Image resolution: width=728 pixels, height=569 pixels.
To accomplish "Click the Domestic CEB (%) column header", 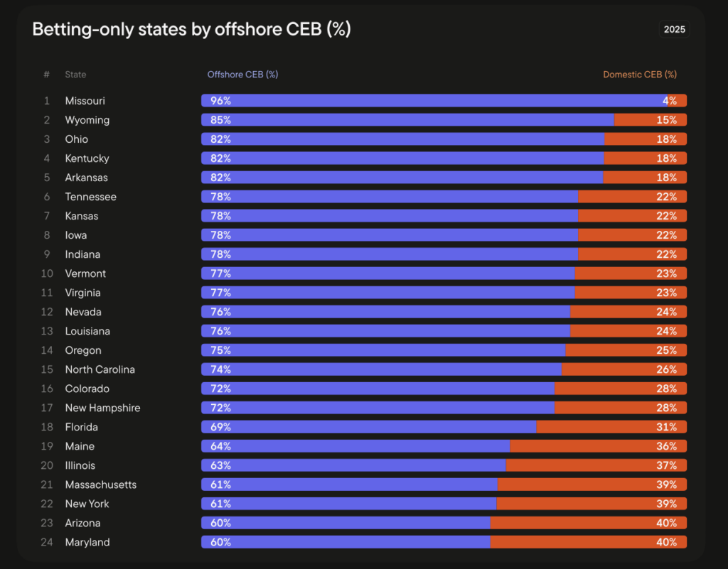I will (640, 75).
